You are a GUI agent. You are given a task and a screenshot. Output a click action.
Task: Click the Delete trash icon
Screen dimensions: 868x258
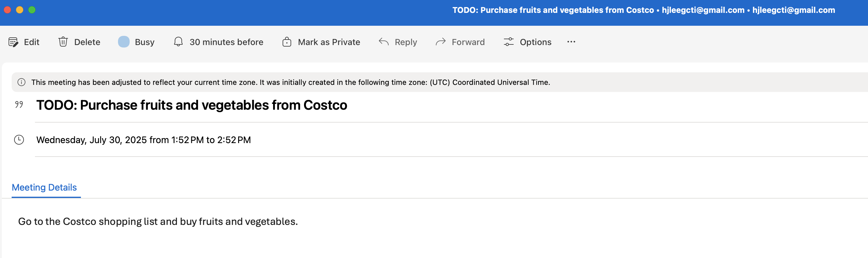pos(63,42)
